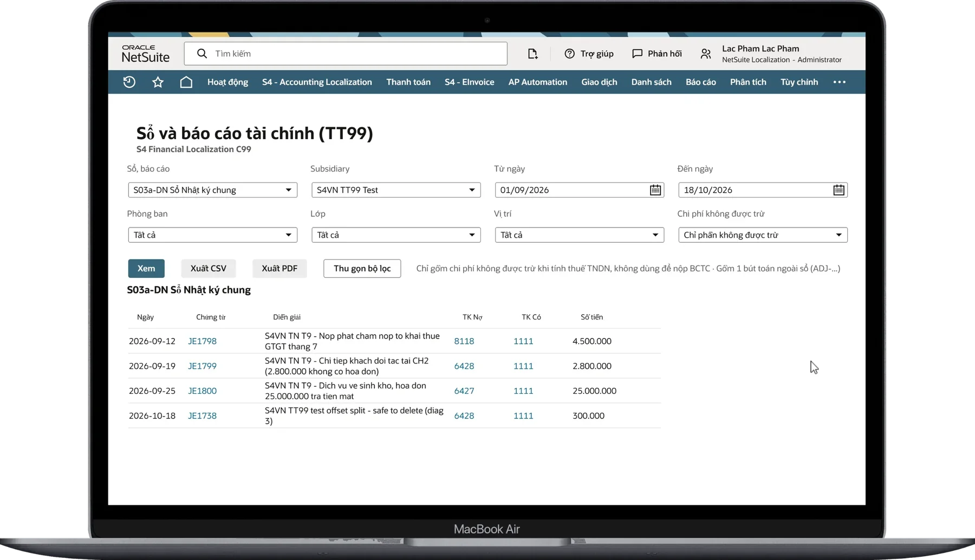Image resolution: width=975 pixels, height=560 pixels.
Task: Click the magnifier search icon
Action: point(201,54)
